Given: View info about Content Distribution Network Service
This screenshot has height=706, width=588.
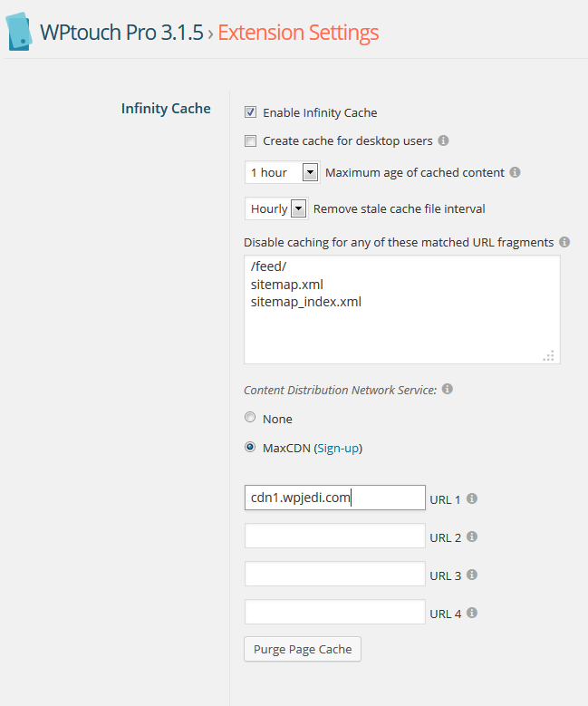Looking at the screenshot, I should [x=447, y=389].
